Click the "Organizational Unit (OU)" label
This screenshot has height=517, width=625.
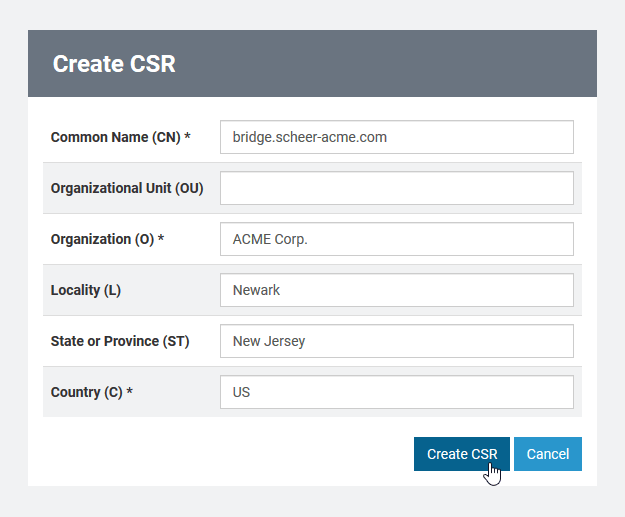(127, 188)
